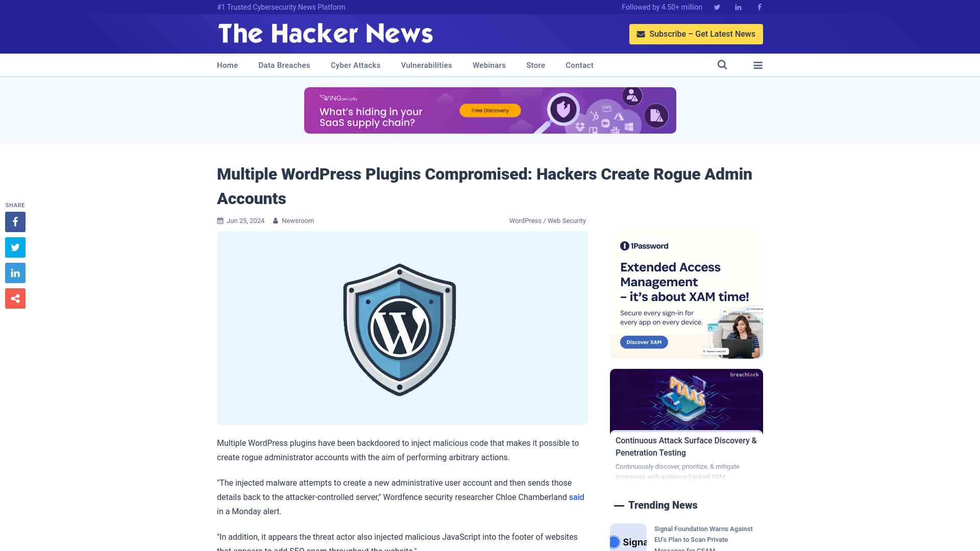The width and height of the screenshot is (980, 551).
Task: Click the WordPress category tag link
Action: (x=525, y=220)
